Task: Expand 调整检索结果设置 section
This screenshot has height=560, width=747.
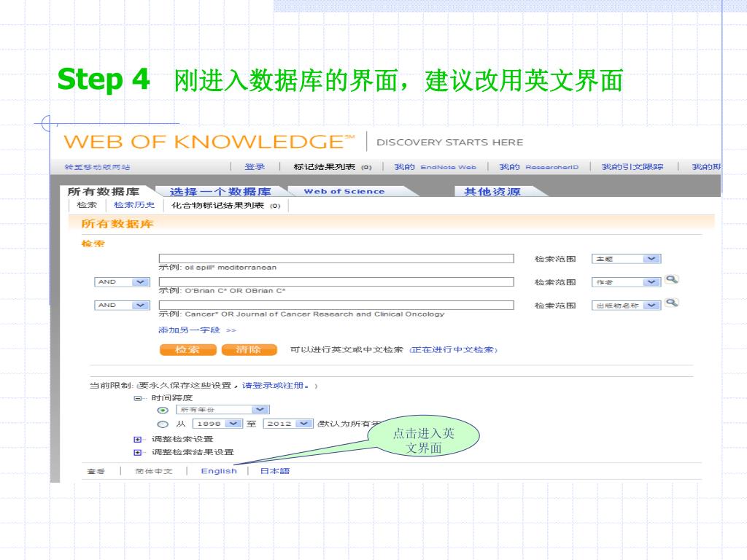Action: pos(138,452)
